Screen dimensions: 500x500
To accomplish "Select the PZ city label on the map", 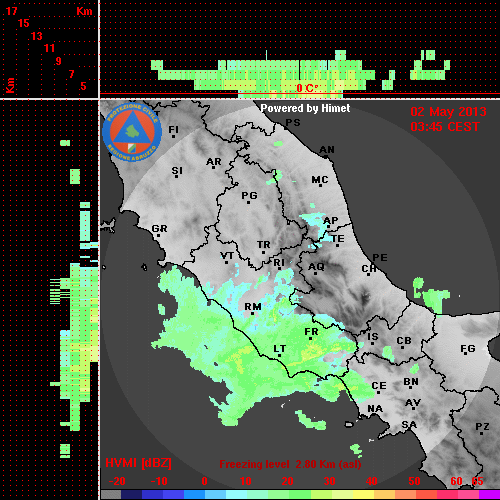I will click(x=482, y=426).
